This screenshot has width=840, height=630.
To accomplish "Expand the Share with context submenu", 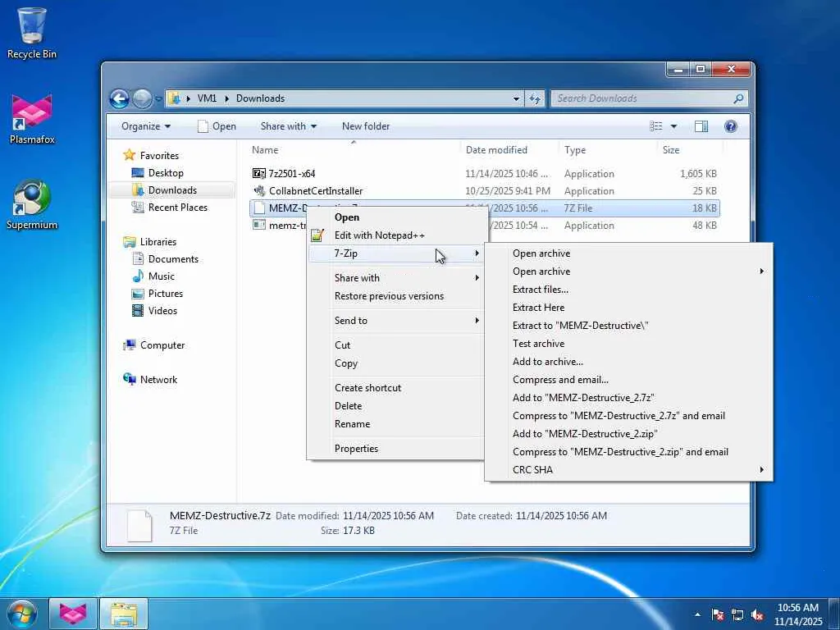I will pos(477,277).
